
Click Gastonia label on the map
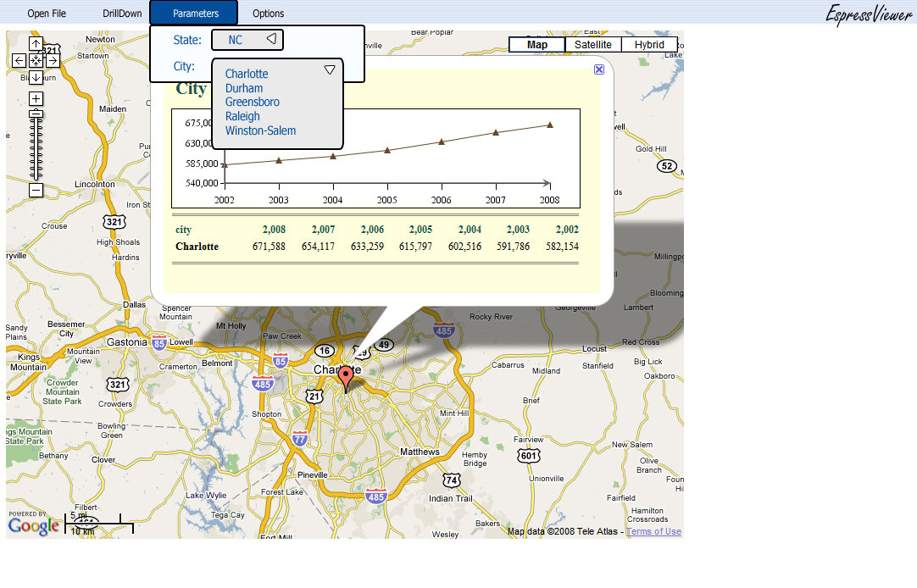pos(127,342)
